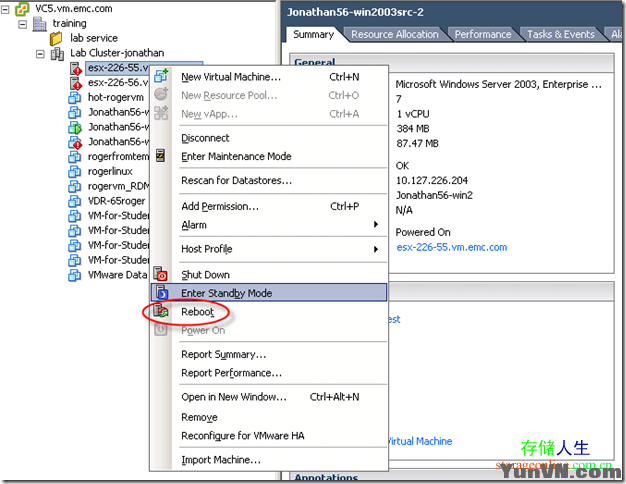Click the esx-226-55 host alert icon
Screen dimensions: 626x484
pyautogui.click(x=76, y=68)
